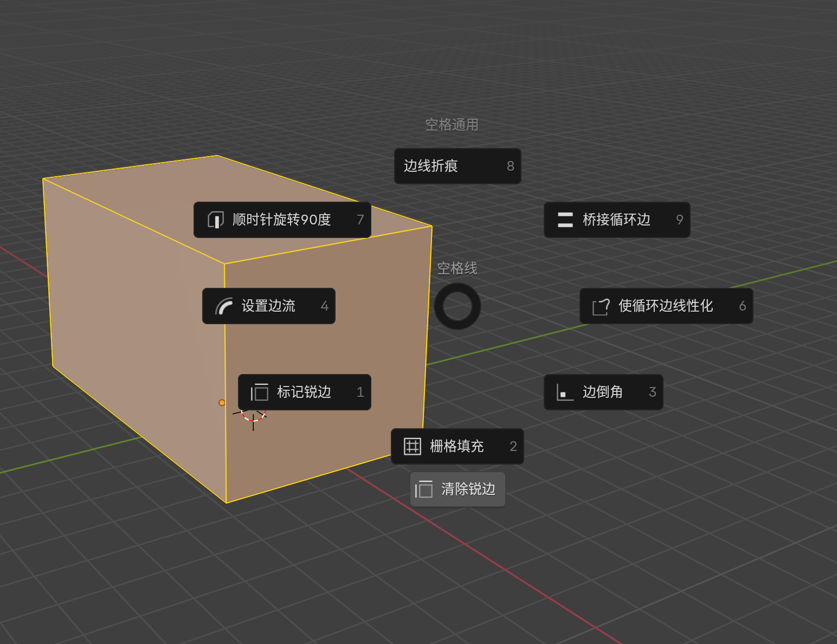Screen dimensions: 837x644
Task: Click the 桥接循环边 bridge icon
Action: [565, 220]
